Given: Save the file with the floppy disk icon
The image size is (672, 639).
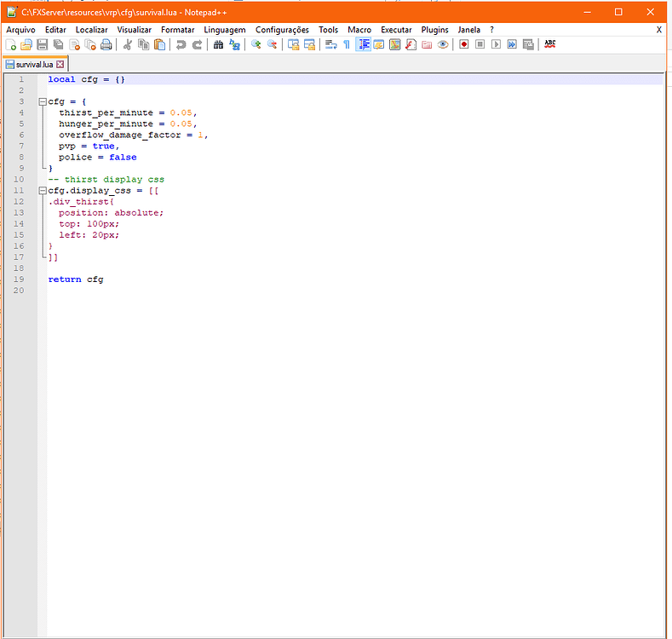Looking at the screenshot, I should point(43,45).
